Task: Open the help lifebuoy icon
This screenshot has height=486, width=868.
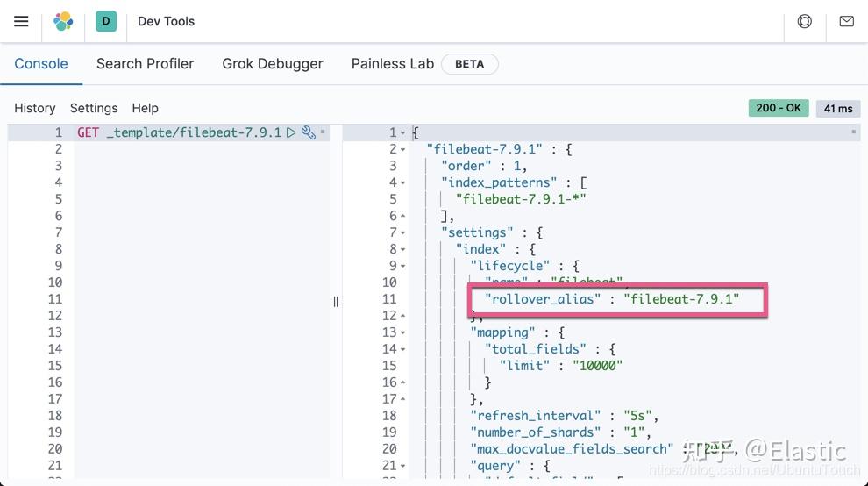Action: tap(804, 22)
